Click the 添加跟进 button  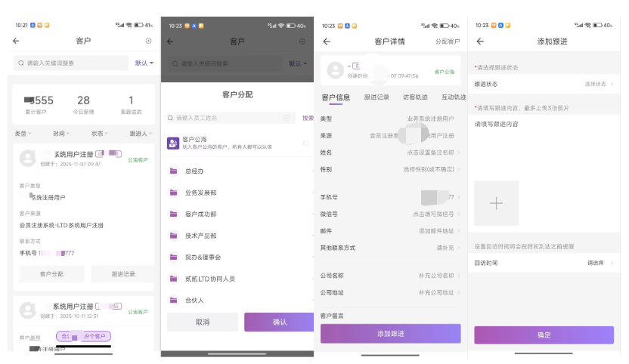click(x=390, y=334)
